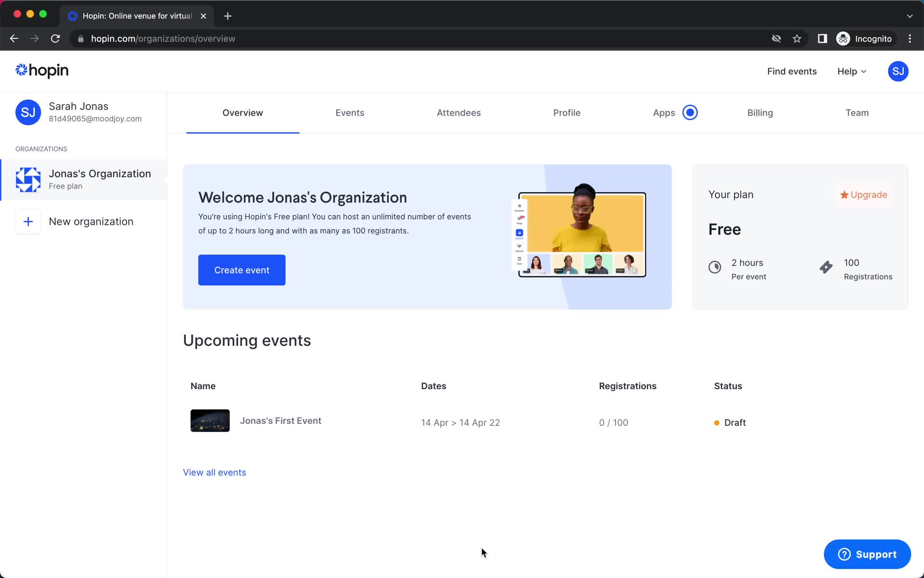Image resolution: width=924 pixels, height=578 pixels.
Task: Click Find events link
Action: coord(792,71)
